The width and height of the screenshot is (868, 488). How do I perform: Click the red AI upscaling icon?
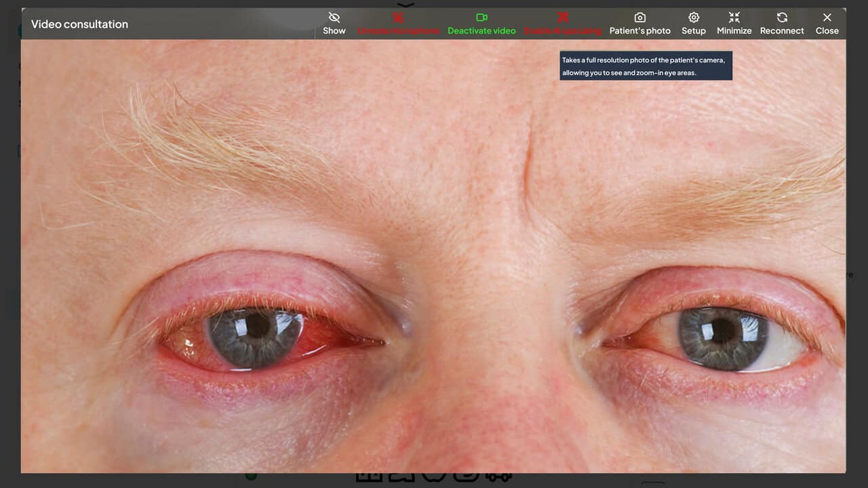point(563,18)
